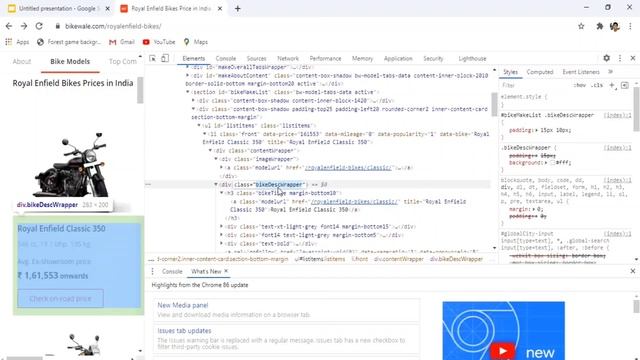Screen dimensions: 640x360
Task: Select div.contentWrapper in breadcrumb bar
Action: pos(399,259)
